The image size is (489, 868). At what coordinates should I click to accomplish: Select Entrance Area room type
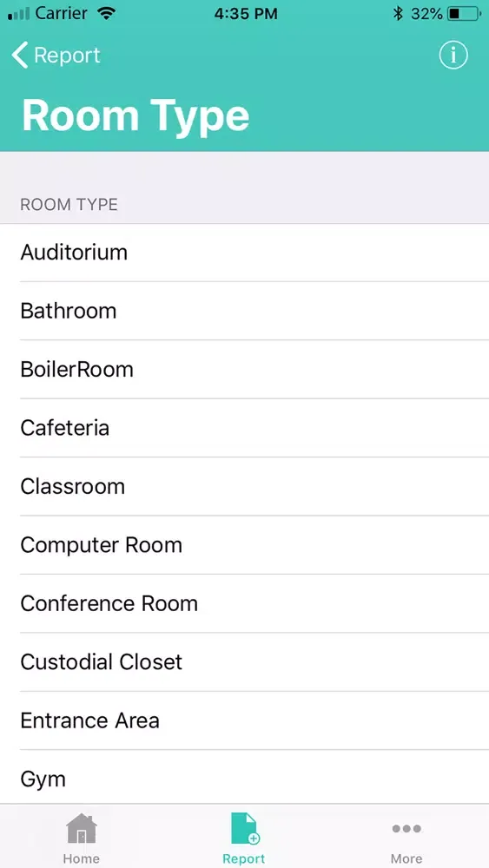[244, 720]
